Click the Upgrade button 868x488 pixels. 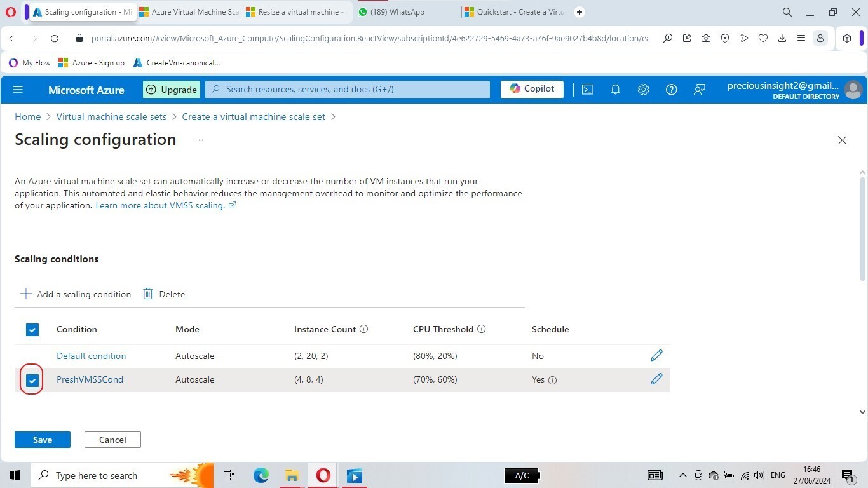(x=172, y=90)
